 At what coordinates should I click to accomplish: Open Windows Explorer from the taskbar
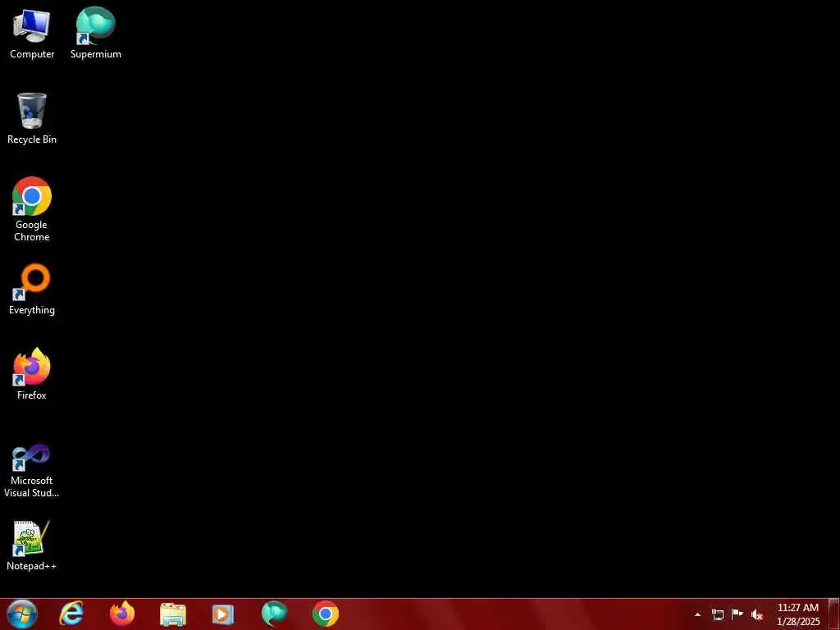coord(172,614)
